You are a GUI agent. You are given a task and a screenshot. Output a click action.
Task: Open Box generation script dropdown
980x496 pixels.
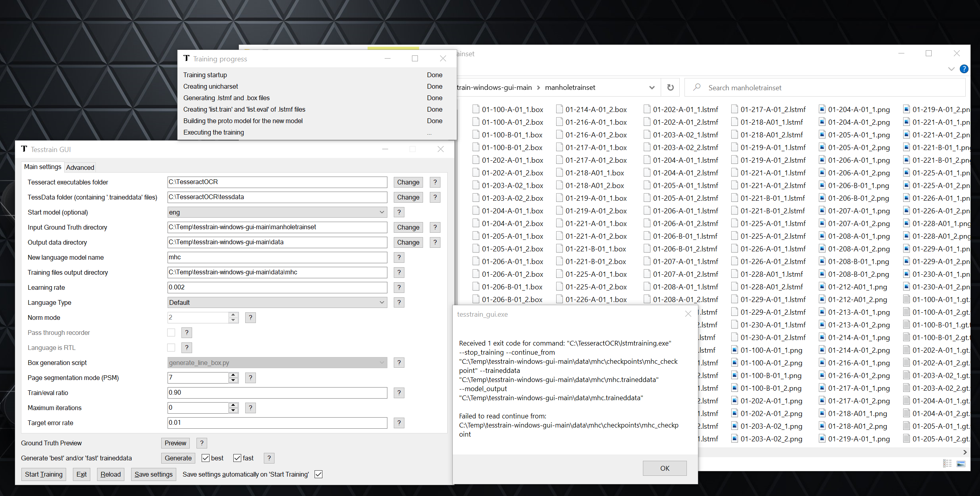coord(277,363)
